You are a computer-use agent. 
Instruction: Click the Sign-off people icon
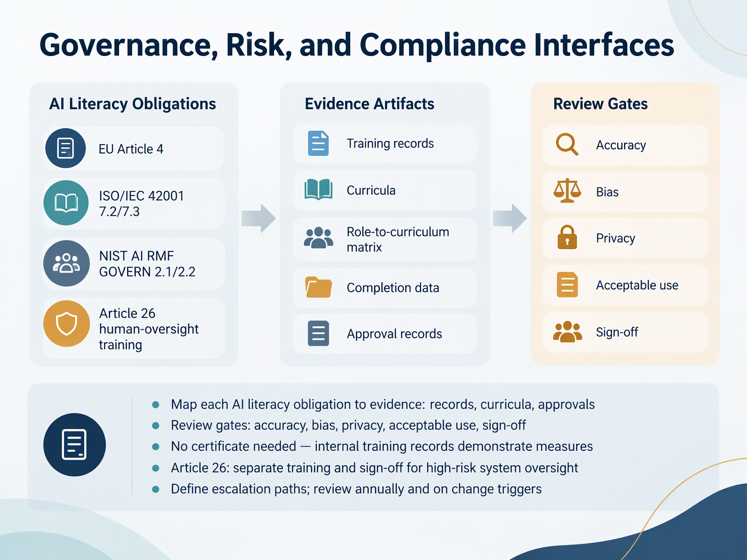pyautogui.click(x=567, y=332)
